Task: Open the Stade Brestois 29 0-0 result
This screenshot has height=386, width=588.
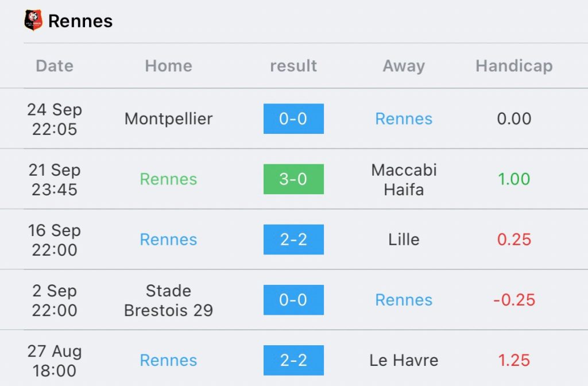Action: coord(293,300)
